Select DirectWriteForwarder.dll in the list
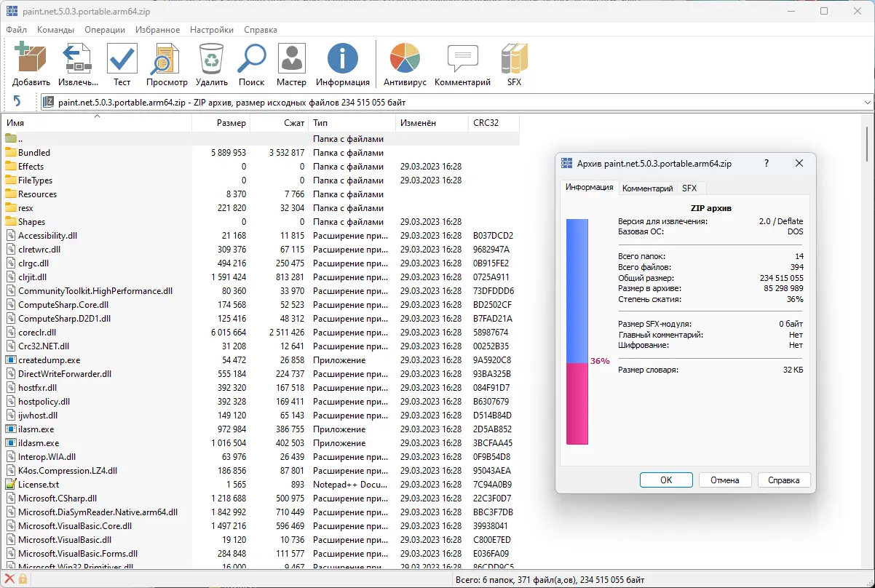Viewport: 875px width, 588px height. (x=261, y=373)
